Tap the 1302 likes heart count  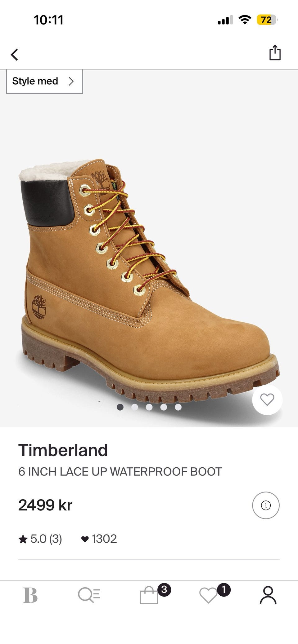[x=99, y=539]
